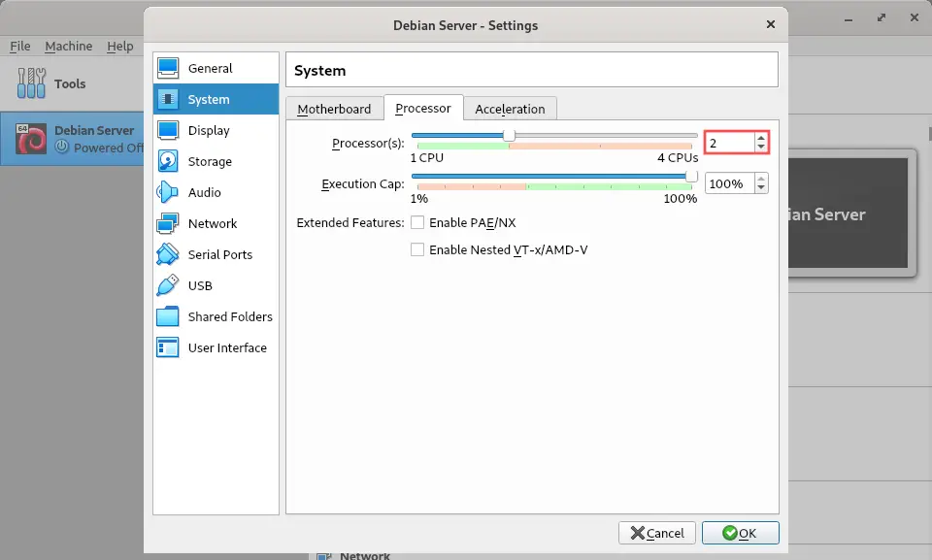The width and height of the screenshot is (932, 560).
Task: Select the System chip icon
Action: (168, 99)
